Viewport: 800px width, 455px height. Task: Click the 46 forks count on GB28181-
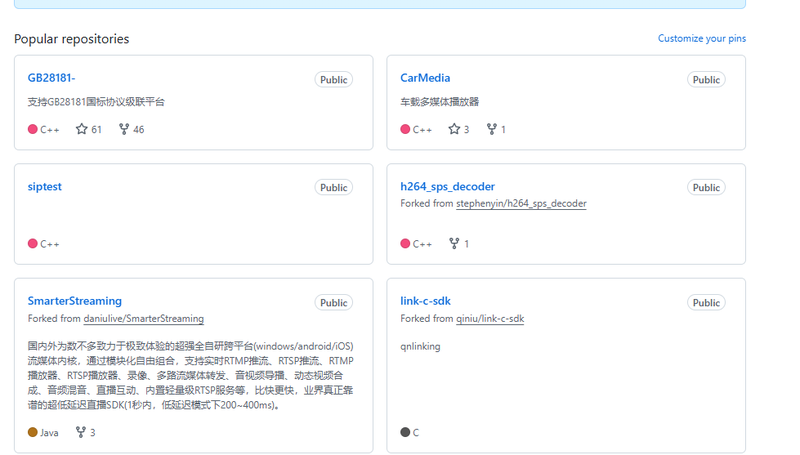[x=139, y=130]
